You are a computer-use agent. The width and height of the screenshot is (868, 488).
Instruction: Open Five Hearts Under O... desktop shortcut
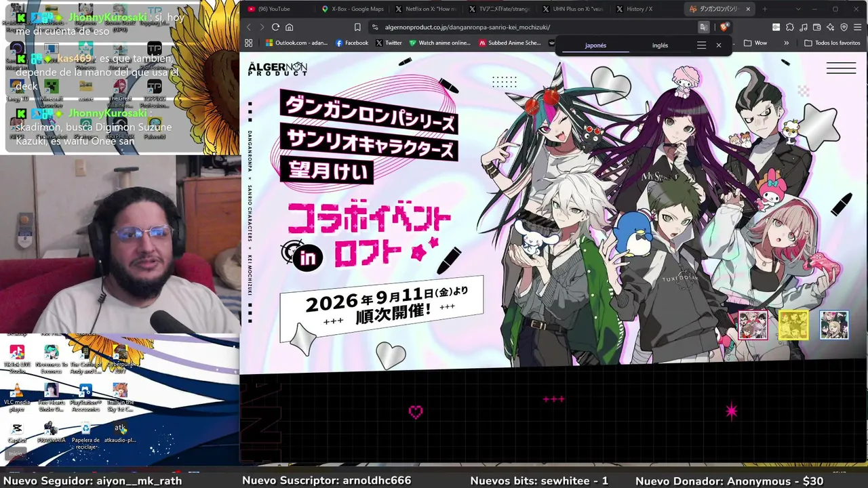tap(51, 397)
